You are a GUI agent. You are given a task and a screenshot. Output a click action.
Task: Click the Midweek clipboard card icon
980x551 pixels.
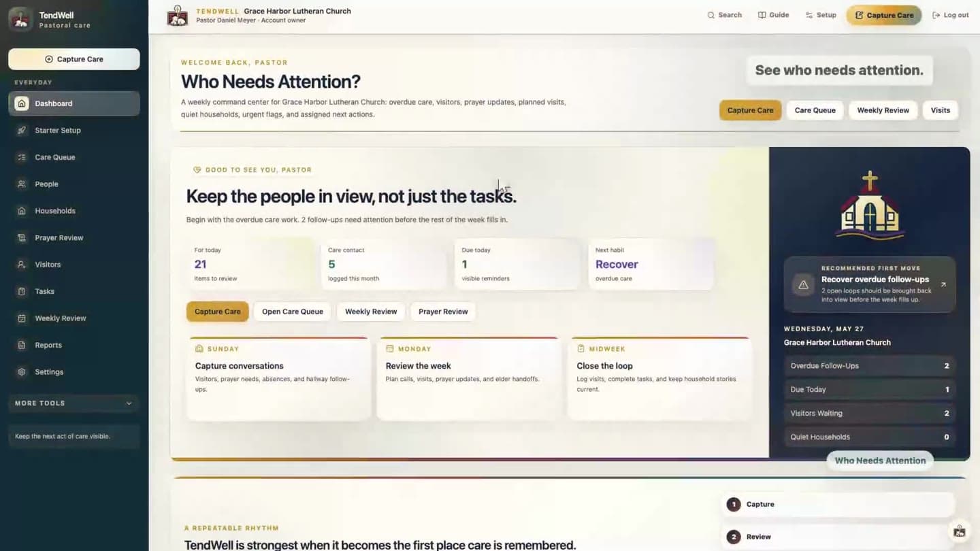point(581,348)
